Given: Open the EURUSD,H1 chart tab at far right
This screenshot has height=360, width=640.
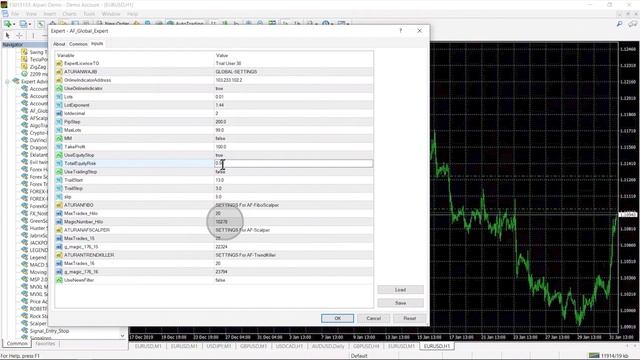Looking at the screenshot, I should coord(437,346).
